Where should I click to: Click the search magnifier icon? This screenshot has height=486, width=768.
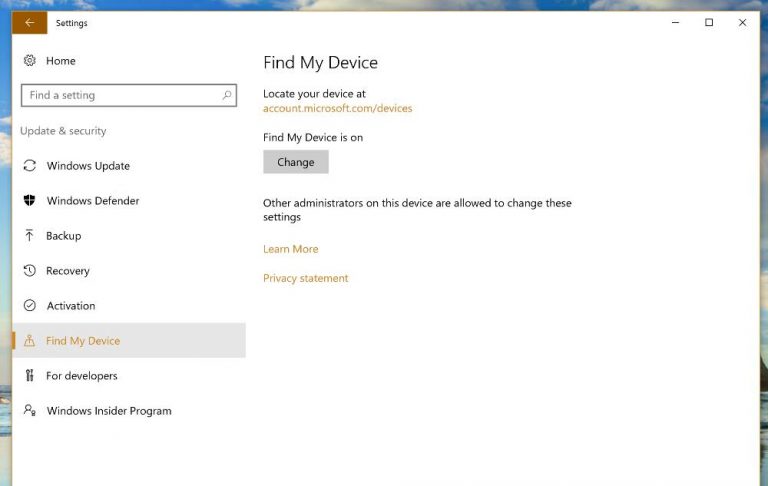click(227, 95)
